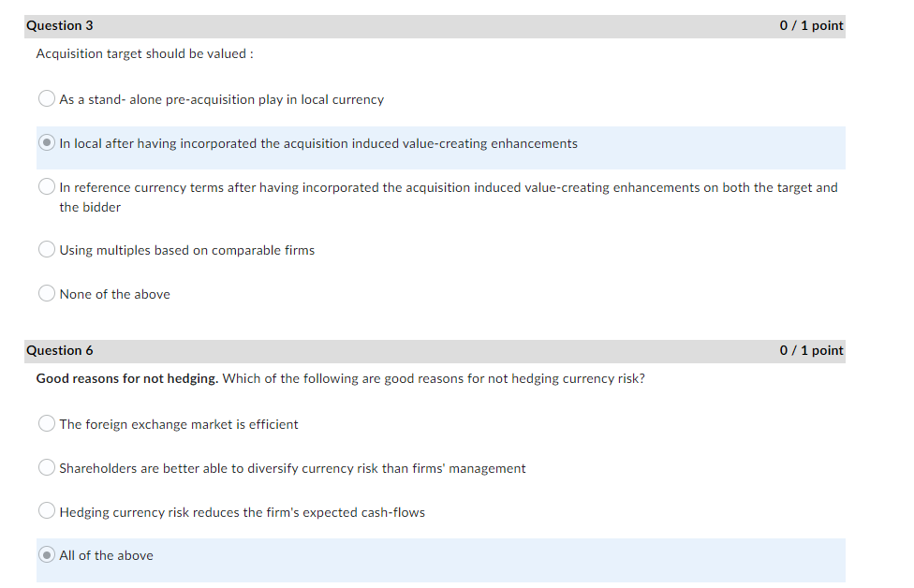
Task: Select 'Using multiples based on comparable firms'
Action: pyautogui.click(x=46, y=248)
